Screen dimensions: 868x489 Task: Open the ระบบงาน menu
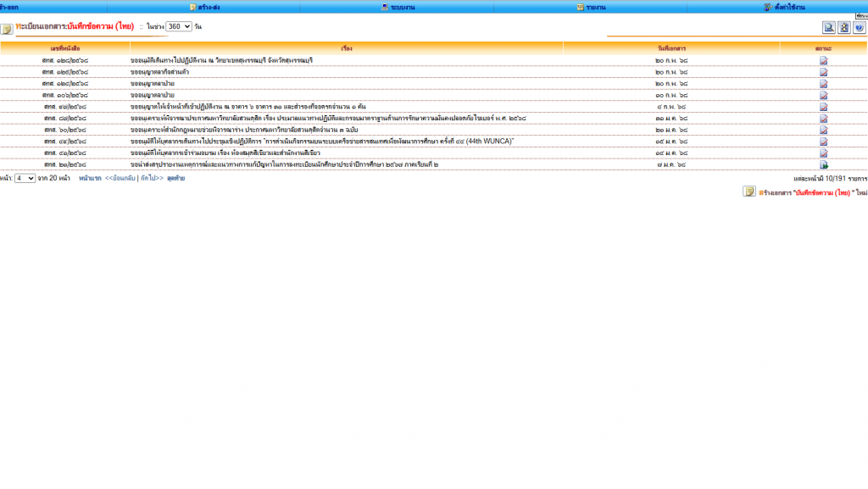(398, 7)
